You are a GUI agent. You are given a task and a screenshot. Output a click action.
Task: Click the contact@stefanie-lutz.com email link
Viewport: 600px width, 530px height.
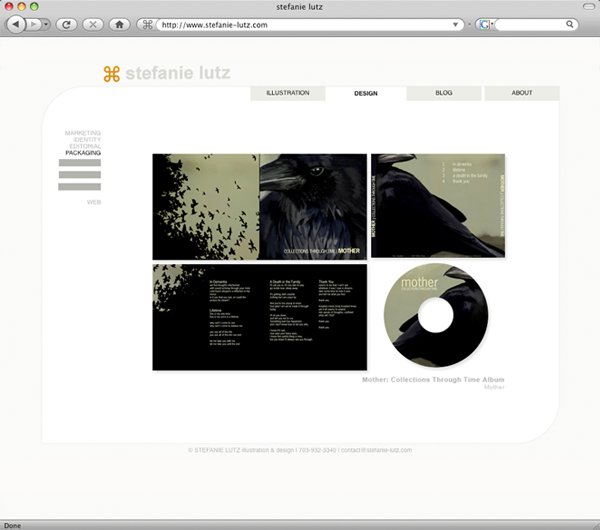tap(377, 450)
